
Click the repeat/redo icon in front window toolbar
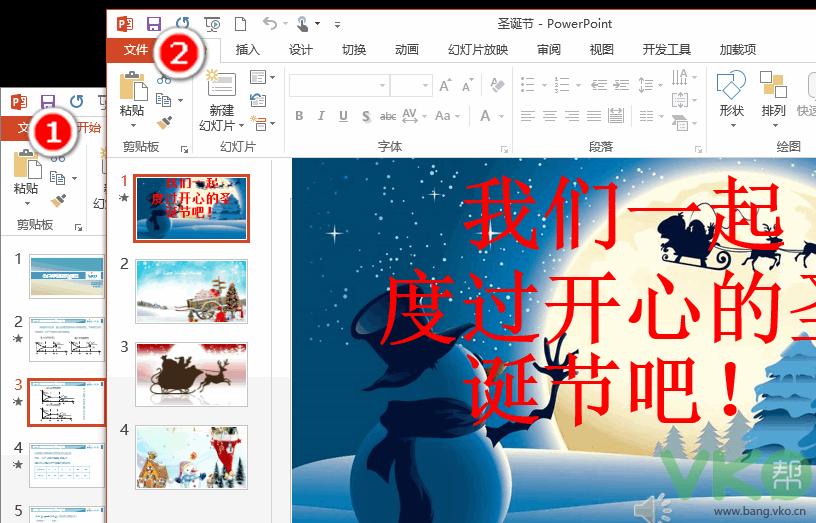183,23
